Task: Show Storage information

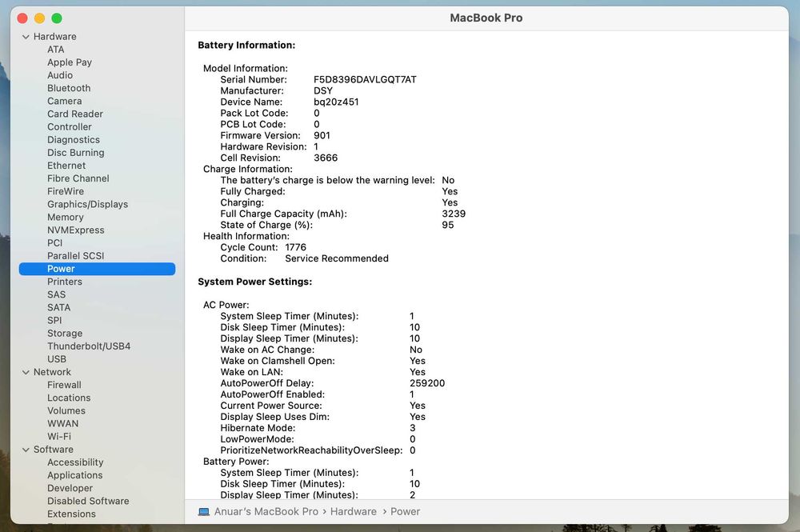Action: point(65,333)
